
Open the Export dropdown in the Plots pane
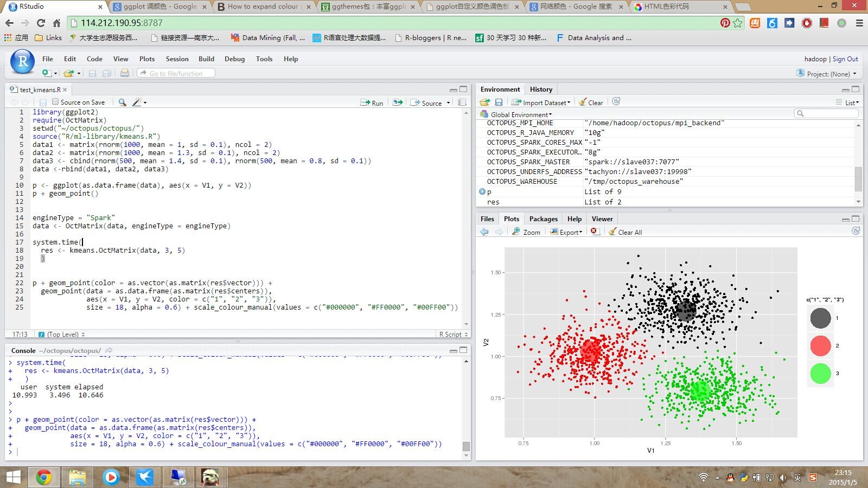tap(566, 232)
